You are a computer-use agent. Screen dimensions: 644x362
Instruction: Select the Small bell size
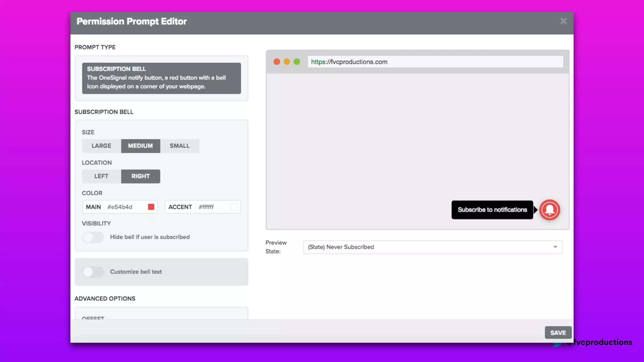pyautogui.click(x=180, y=146)
